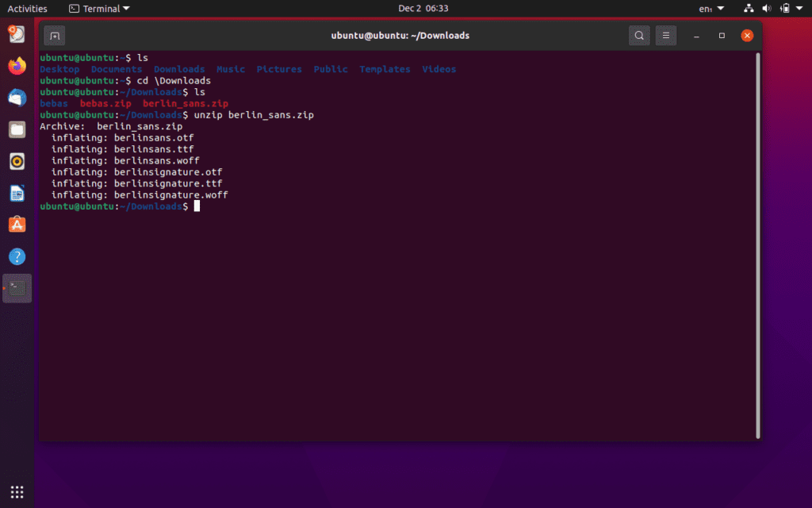Launch Rhythmbox music player from dock
812x508 pixels.
point(17,161)
